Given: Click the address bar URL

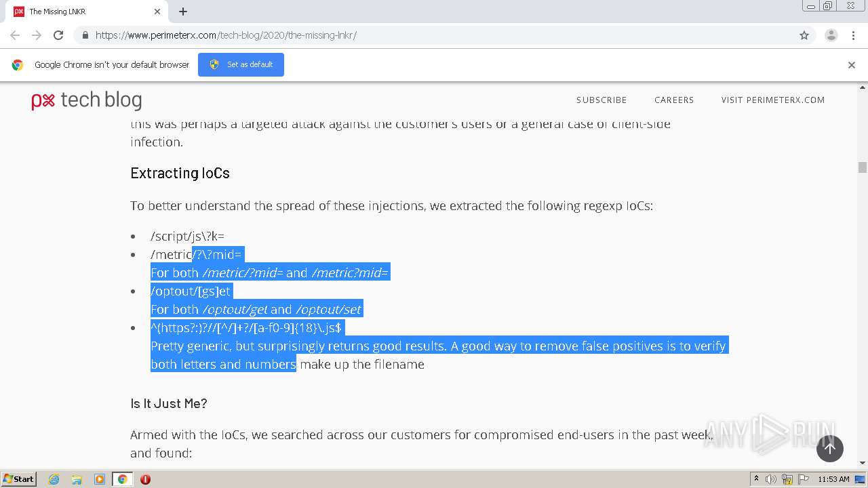Looking at the screenshot, I should click(226, 35).
